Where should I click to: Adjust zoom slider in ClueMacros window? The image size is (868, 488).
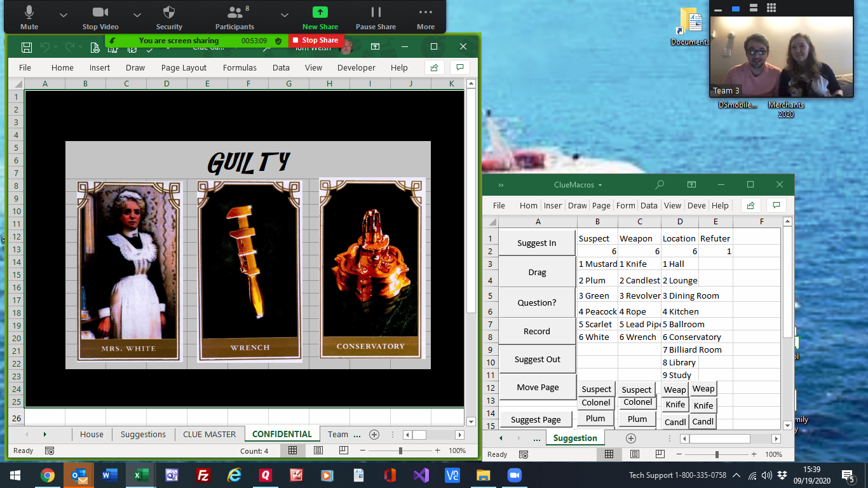coord(717,454)
